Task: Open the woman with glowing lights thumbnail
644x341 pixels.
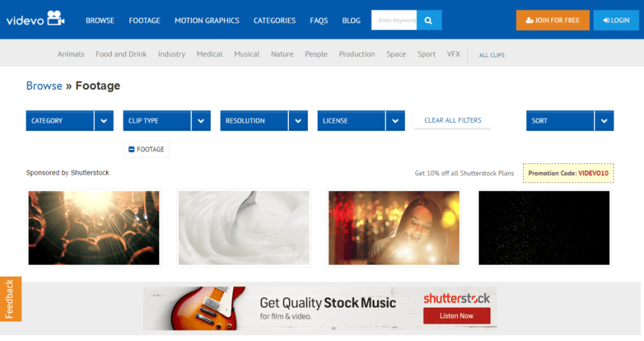Action: pyautogui.click(x=394, y=228)
